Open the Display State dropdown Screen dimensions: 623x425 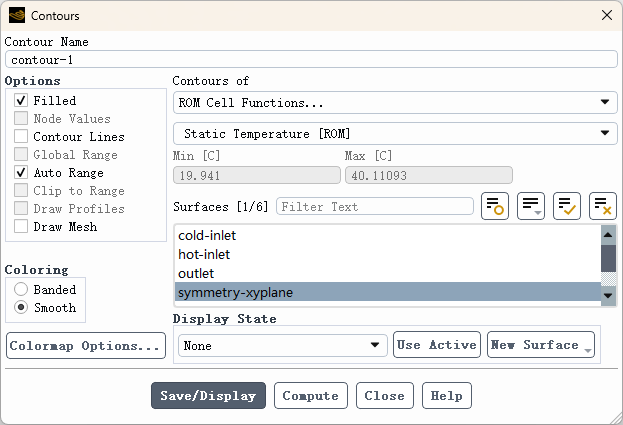pos(282,345)
